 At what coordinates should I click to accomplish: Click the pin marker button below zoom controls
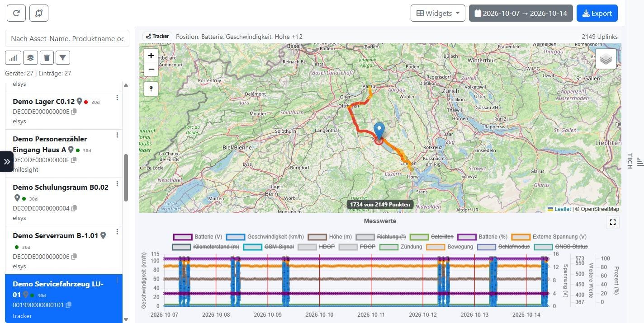151,89
